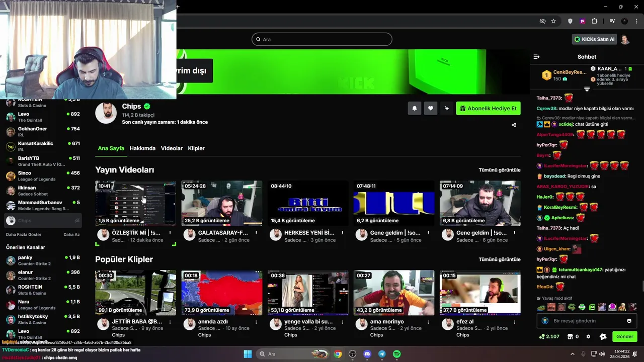Show hidden system tray icons

(x=572, y=354)
